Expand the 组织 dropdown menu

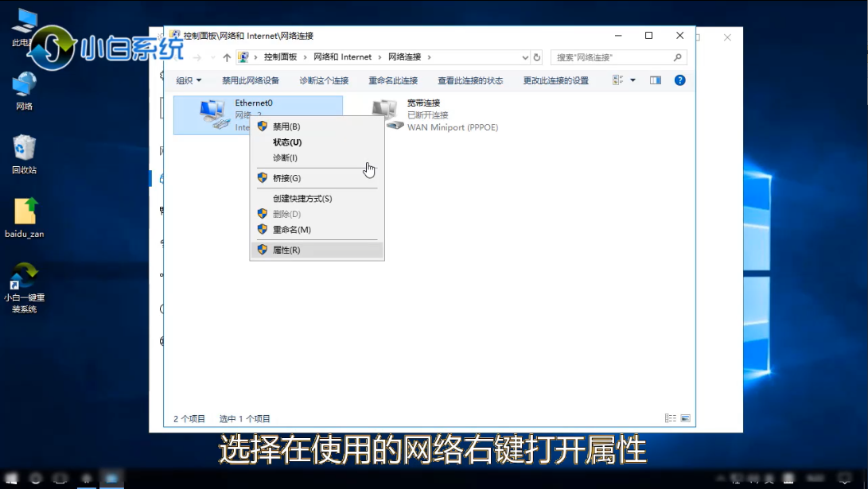[189, 80]
